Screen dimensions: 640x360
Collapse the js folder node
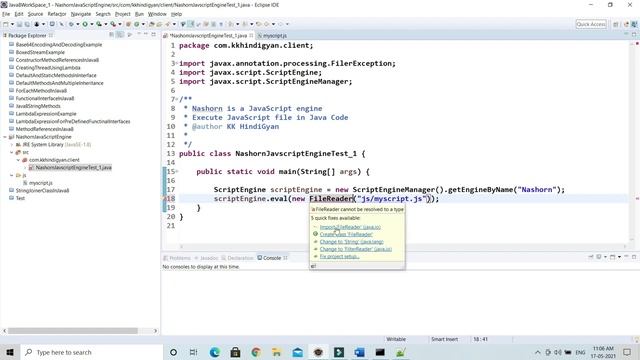point(11,176)
